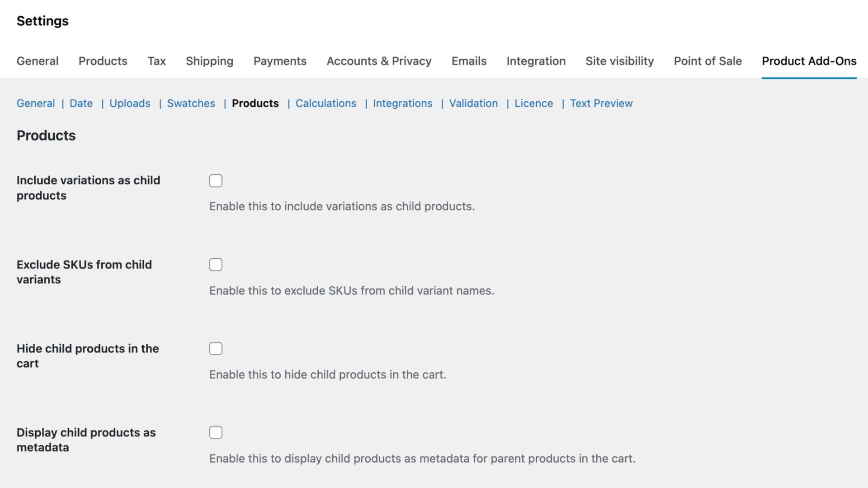Open the Integration settings tab
Viewport: 868px width, 488px height.
[536, 61]
